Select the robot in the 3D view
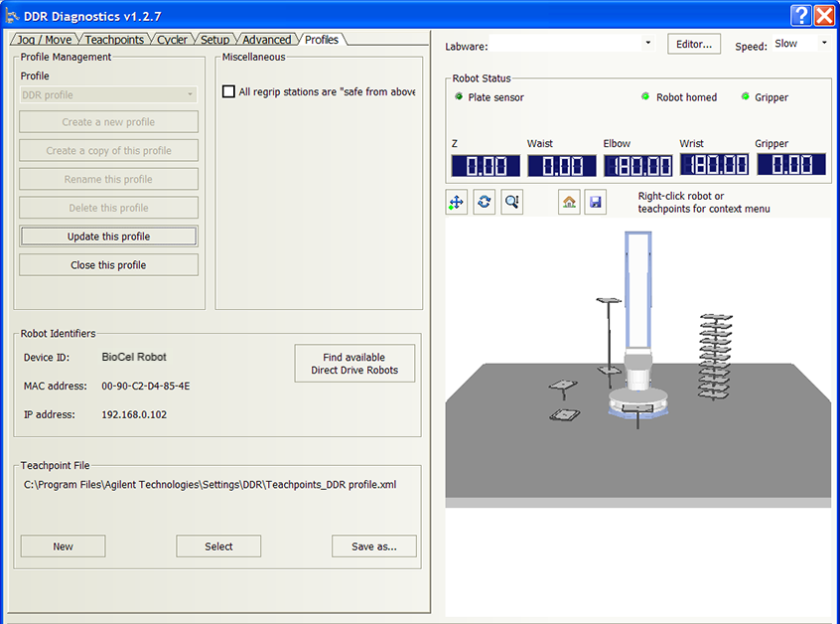The width and height of the screenshot is (840, 624). (634, 368)
